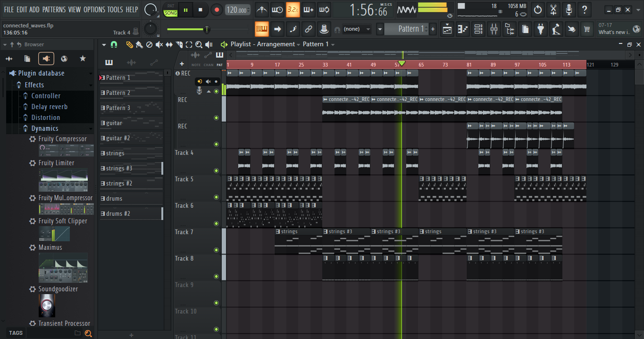644x339 pixels.
Task: Open the Browser options arrow
Action: click(x=5, y=44)
